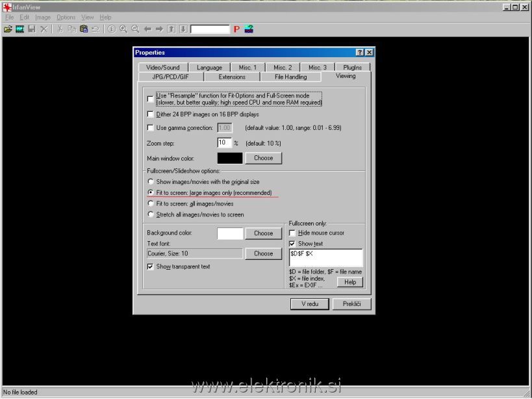Click the Properties dialog help question button
Screen dimensions: 532x399
pyautogui.click(x=360, y=52)
